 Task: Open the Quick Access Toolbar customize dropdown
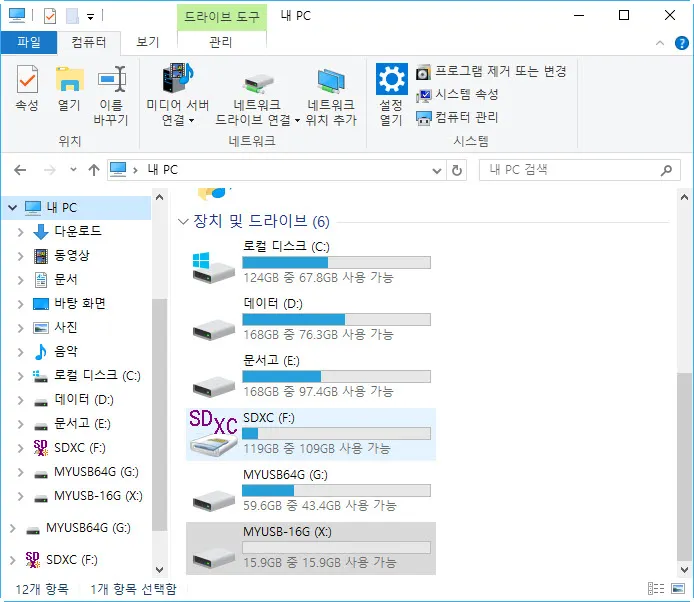coord(90,17)
